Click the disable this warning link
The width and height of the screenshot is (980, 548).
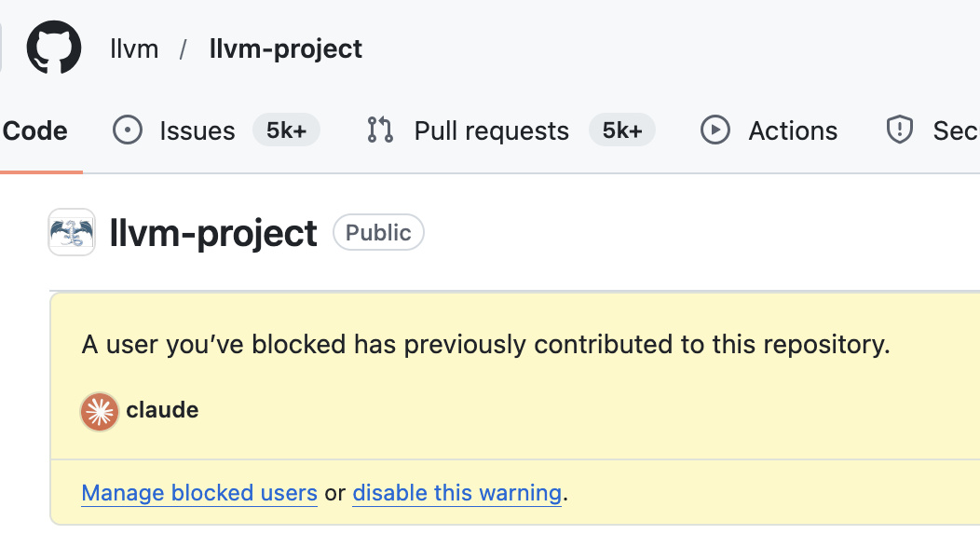[456, 492]
